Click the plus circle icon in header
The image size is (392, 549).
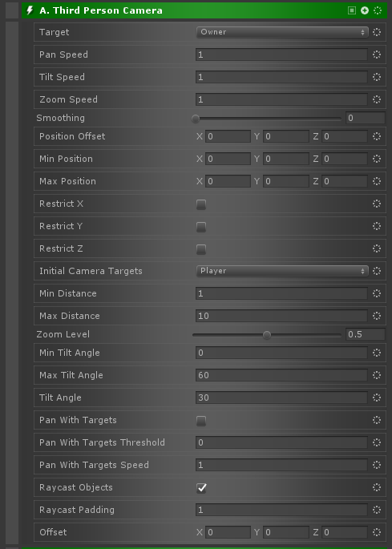pos(365,10)
